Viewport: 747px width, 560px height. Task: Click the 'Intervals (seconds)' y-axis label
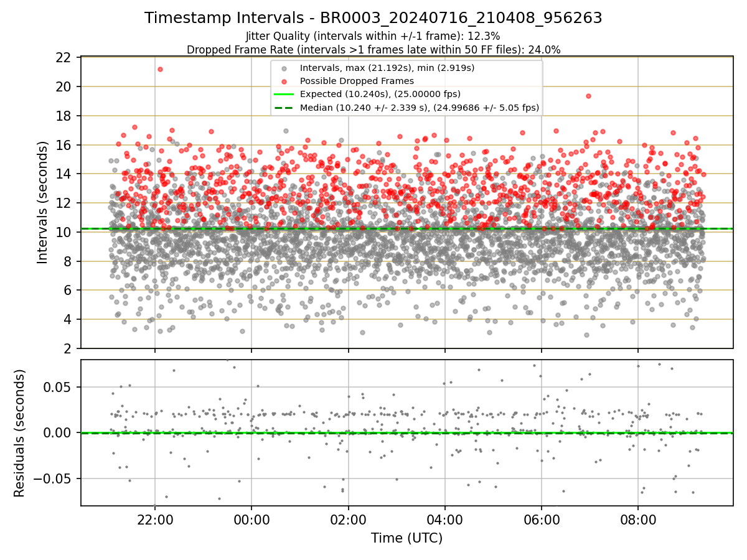click(42, 202)
